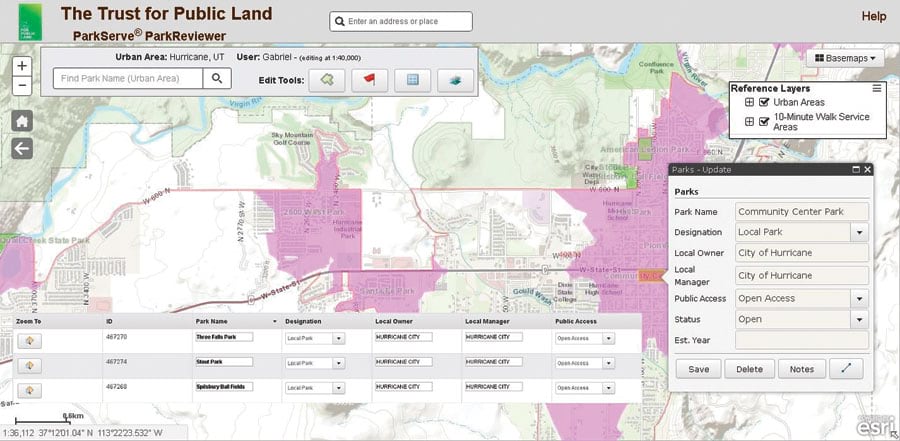900x441 pixels.
Task: Zoom to Stout Park row
Action: tap(29, 365)
